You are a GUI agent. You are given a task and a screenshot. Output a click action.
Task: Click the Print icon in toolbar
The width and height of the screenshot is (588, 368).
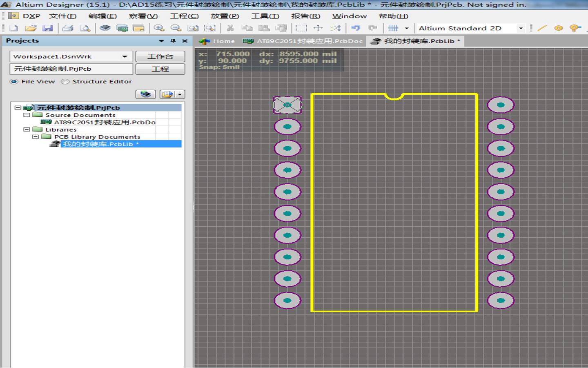[x=68, y=28]
